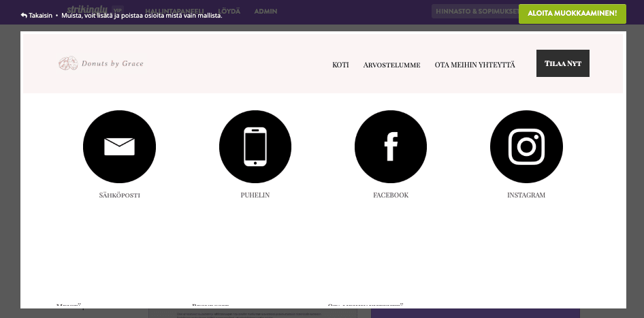Image resolution: width=644 pixels, height=318 pixels.
Task: Click the Aloita muokkaaminen! button
Action: click(x=572, y=14)
